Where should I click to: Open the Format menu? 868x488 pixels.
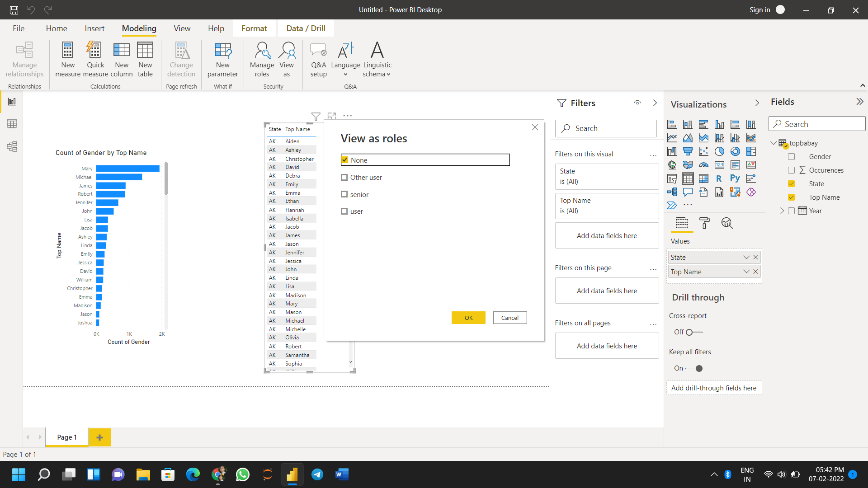click(254, 28)
